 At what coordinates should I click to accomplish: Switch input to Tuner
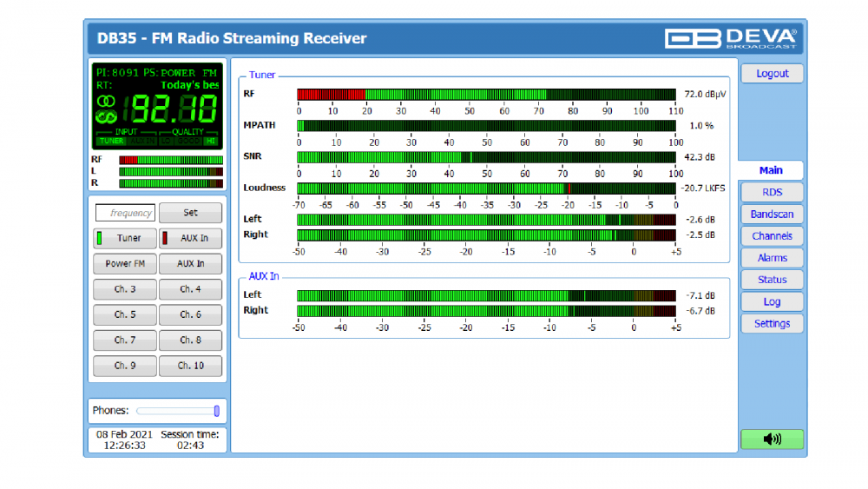click(124, 238)
